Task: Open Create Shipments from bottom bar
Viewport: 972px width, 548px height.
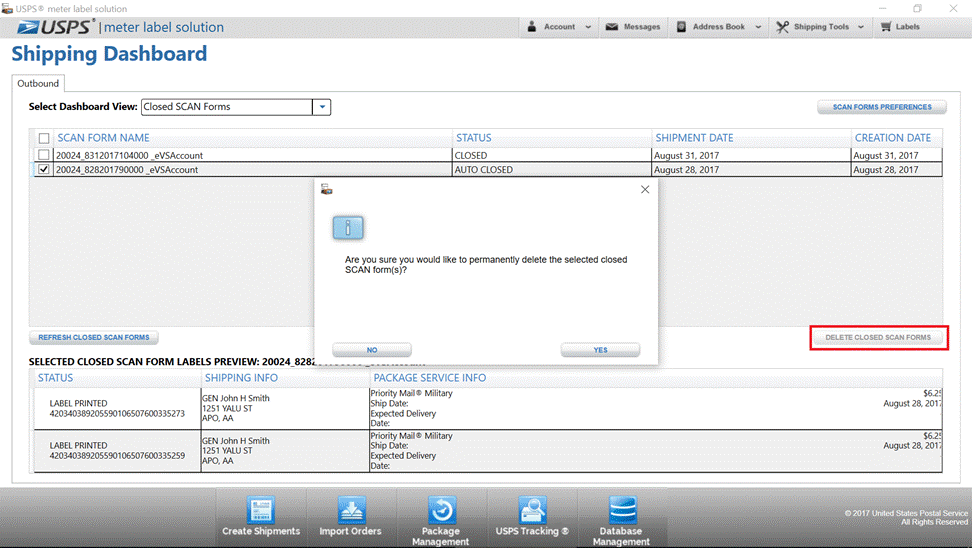Action: click(261, 516)
